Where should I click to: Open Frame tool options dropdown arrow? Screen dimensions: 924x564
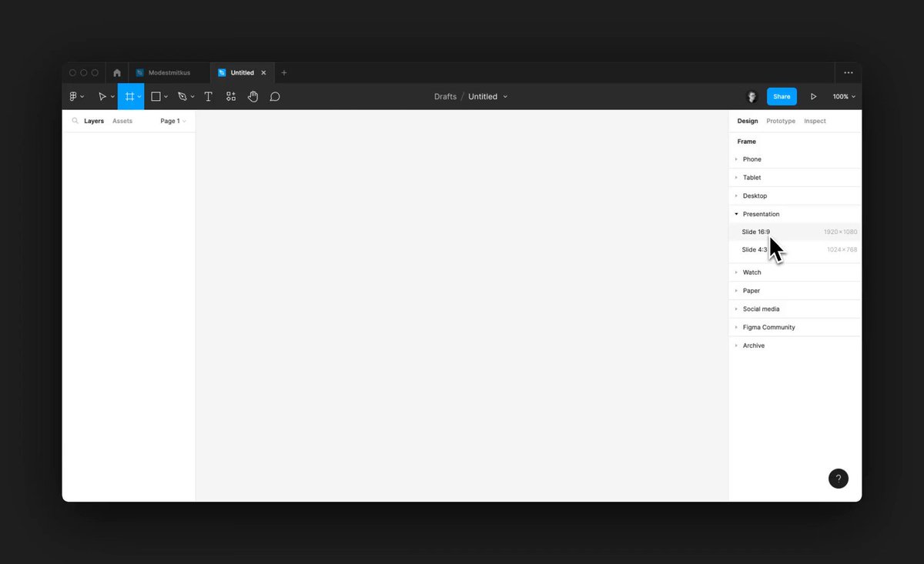click(139, 97)
